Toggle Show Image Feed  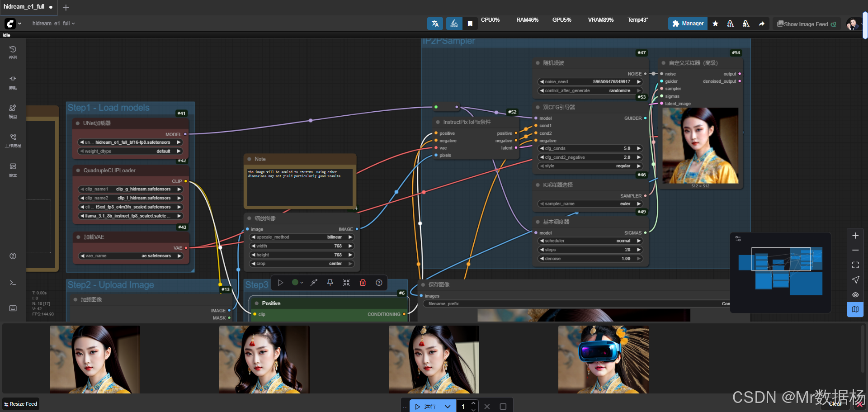(807, 24)
